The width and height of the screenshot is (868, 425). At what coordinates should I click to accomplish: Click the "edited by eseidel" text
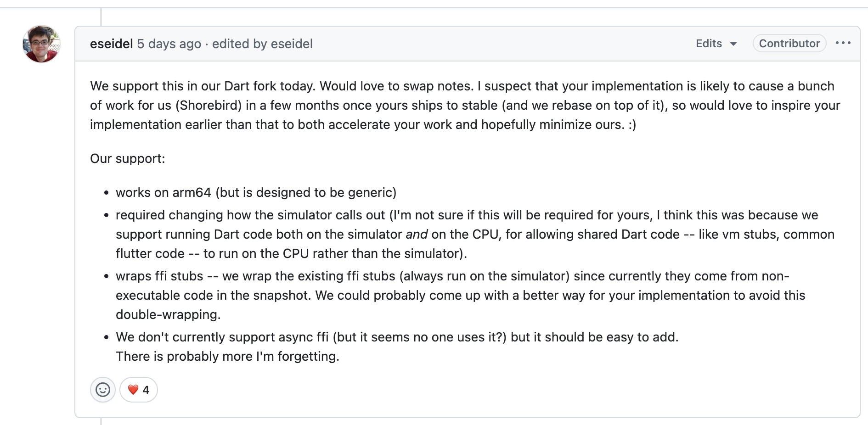point(262,44)
